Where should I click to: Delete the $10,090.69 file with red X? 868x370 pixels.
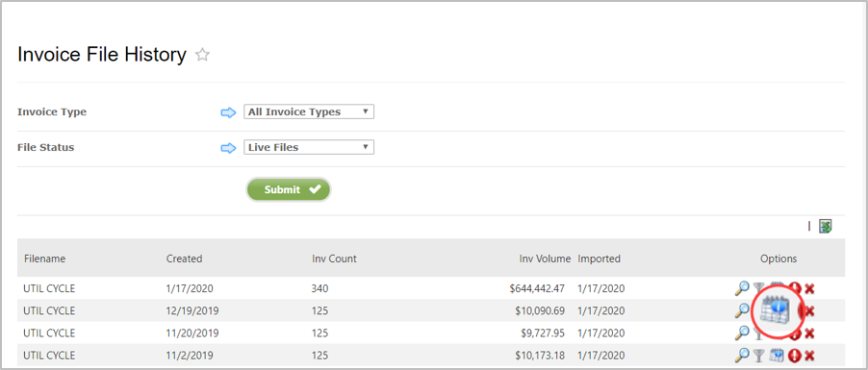tap(809, 310)
